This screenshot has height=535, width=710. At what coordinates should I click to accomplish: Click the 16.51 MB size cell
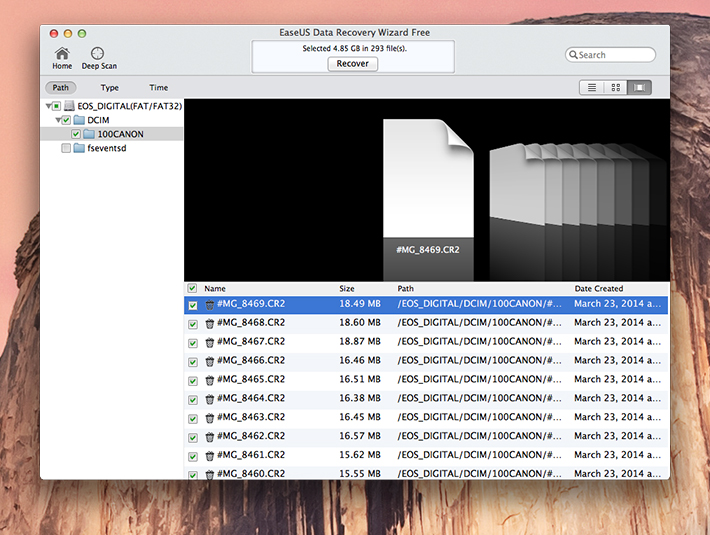[360, 379]
